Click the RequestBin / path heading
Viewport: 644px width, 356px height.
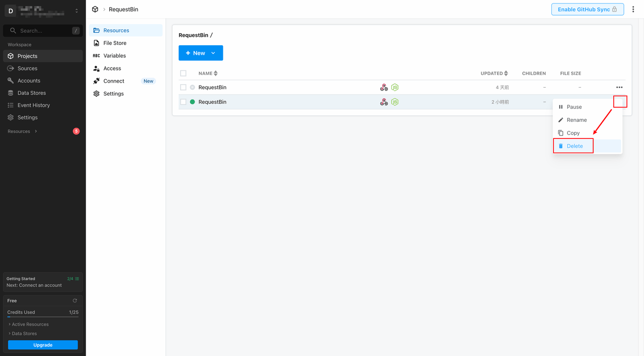click(x=196, y=35)
